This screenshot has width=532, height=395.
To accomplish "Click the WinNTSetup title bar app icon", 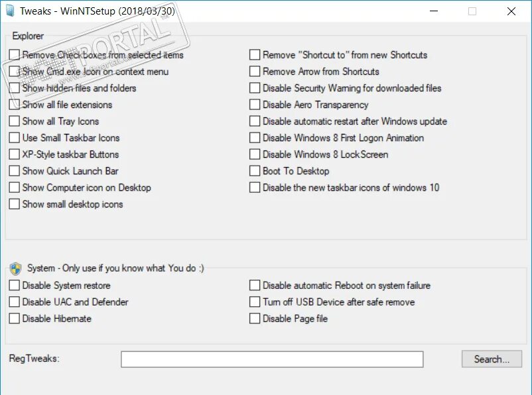I will tap(10, 11).
